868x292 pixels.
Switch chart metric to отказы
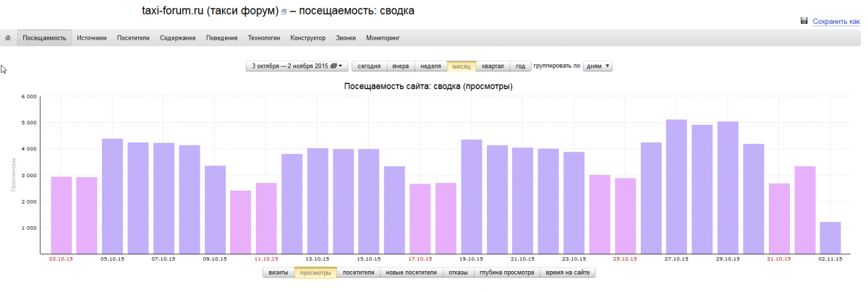[x=458, y=272]
